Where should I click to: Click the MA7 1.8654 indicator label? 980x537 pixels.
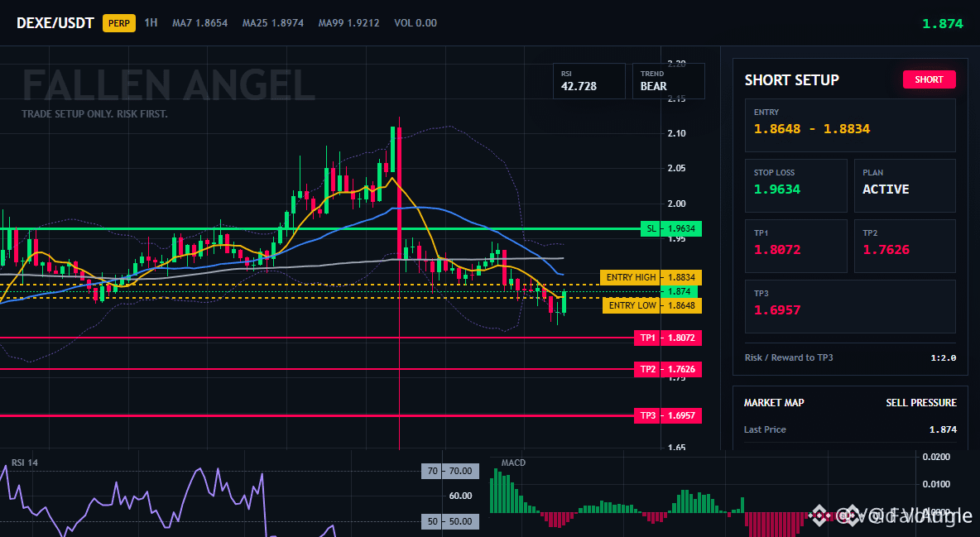200,23
